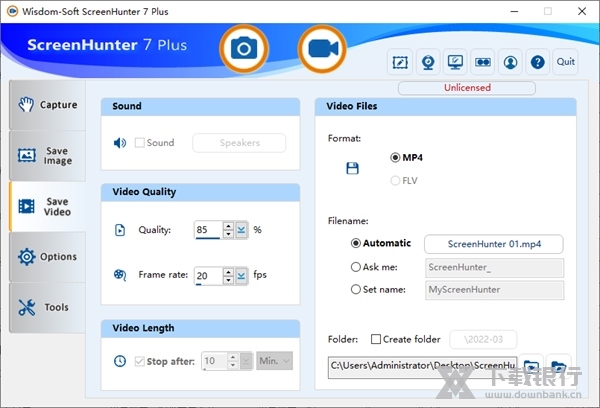The width and height of the screenshot is (600, 408).
Task: Choose the Set name radio button
Action: [x=356, y=290]
